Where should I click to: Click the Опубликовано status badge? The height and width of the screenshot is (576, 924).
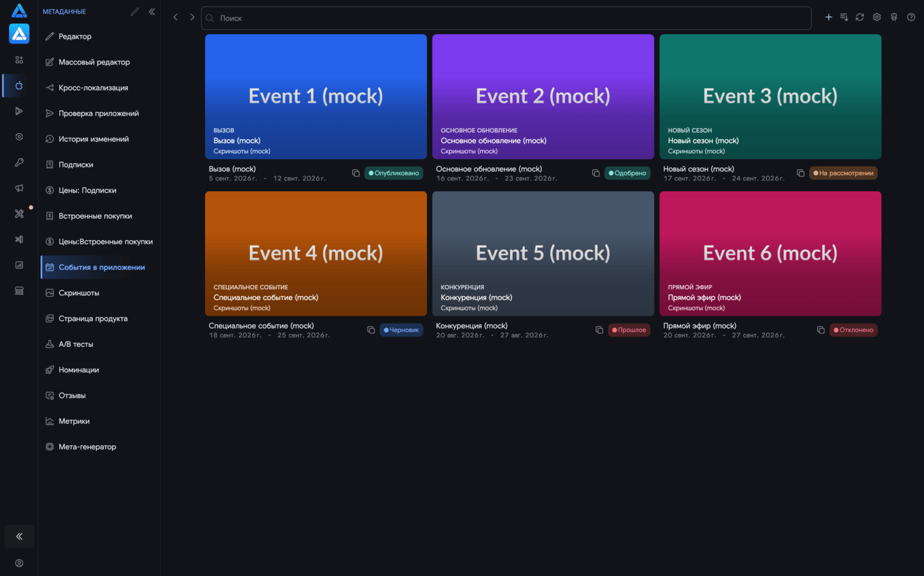tap(393, 173)
